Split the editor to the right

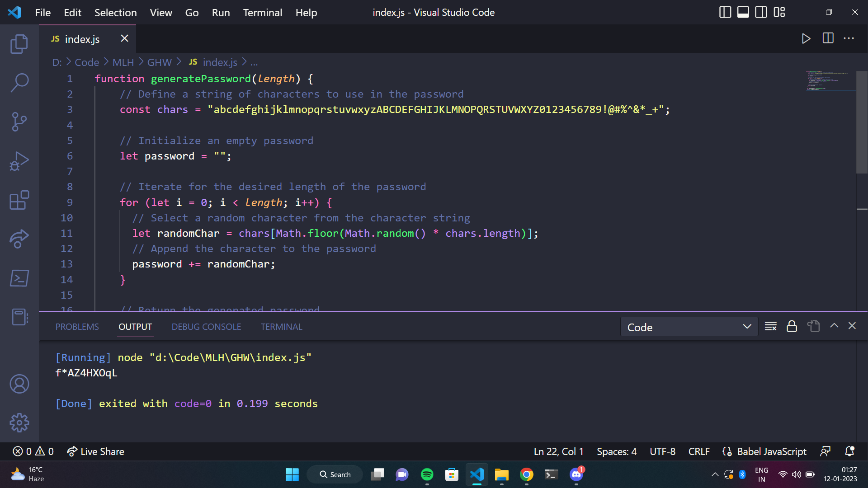[x=828, y=38]
